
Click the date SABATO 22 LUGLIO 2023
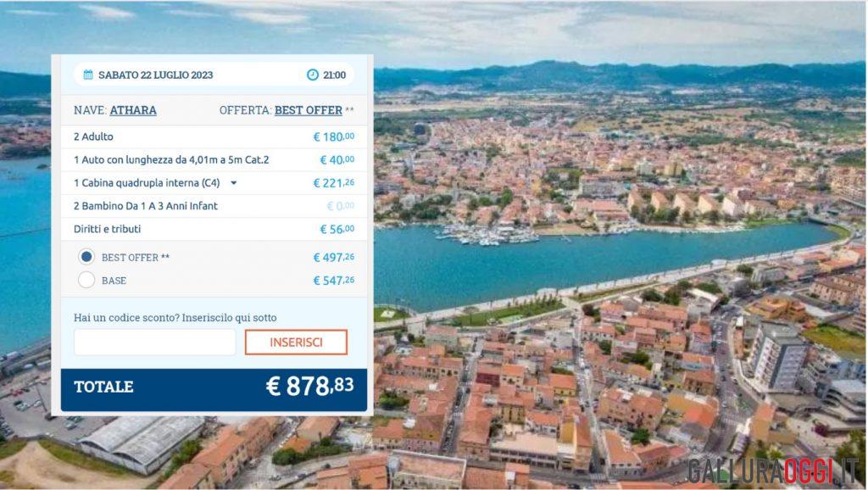[156, 75]
